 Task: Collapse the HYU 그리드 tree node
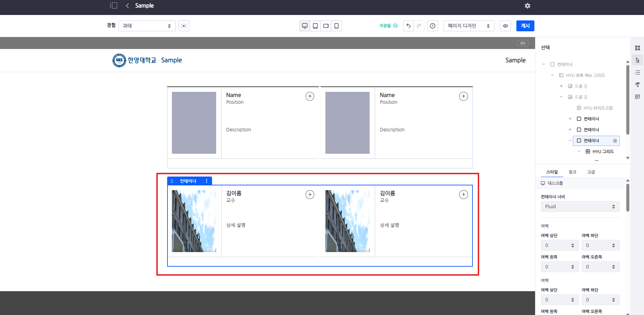(579, 151)
